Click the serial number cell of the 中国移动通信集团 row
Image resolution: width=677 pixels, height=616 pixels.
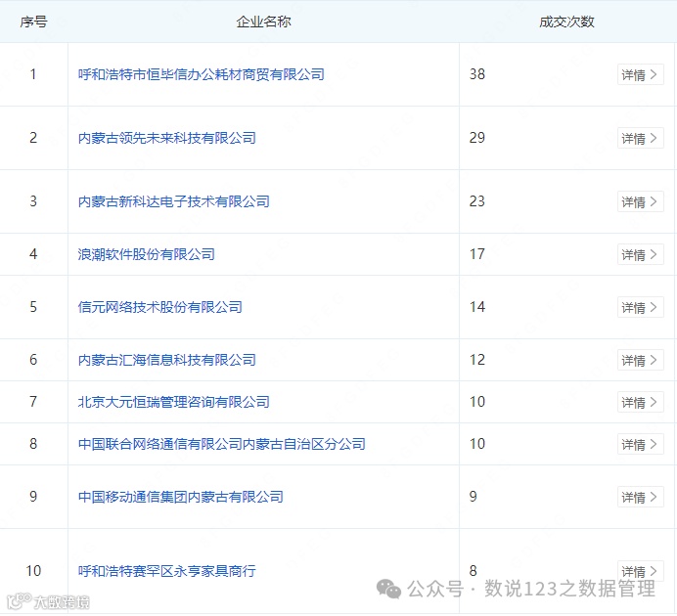(33, 497)
